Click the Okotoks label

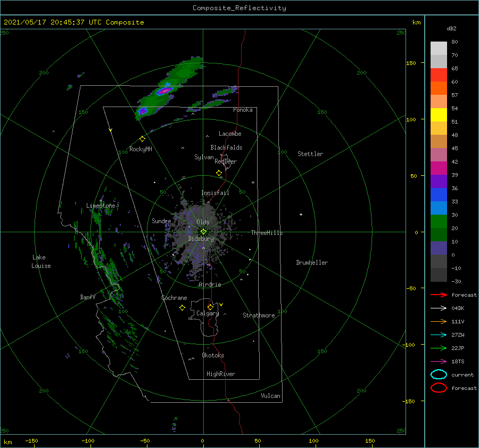pyautogui.click(x=213, y=355)
